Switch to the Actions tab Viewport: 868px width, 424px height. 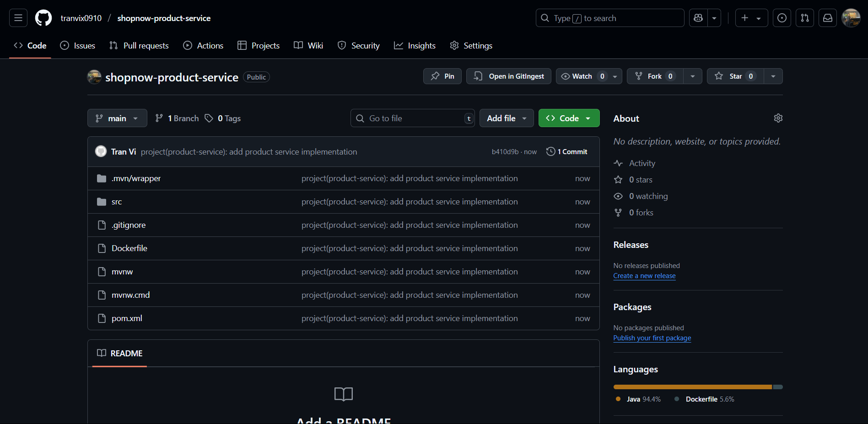click(203, 45)
